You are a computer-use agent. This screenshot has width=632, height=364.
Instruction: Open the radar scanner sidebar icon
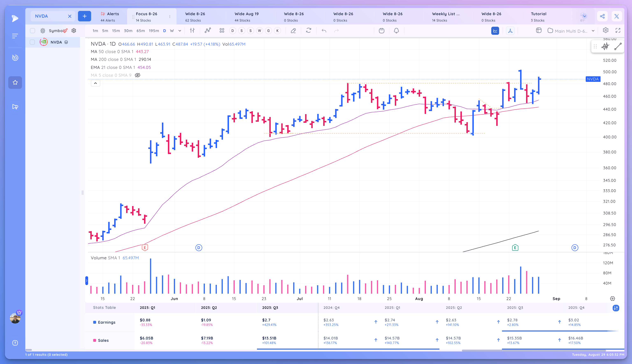15,58
